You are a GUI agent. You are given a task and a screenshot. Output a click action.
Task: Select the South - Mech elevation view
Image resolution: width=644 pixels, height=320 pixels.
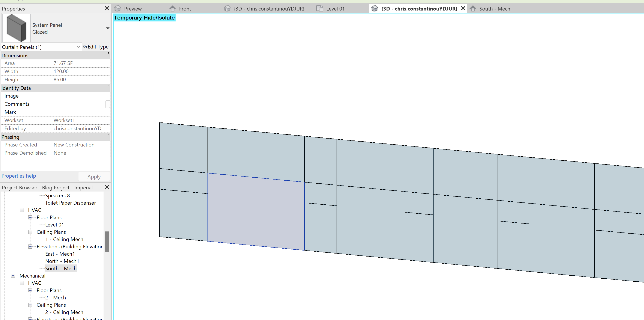tap(61, 268)
